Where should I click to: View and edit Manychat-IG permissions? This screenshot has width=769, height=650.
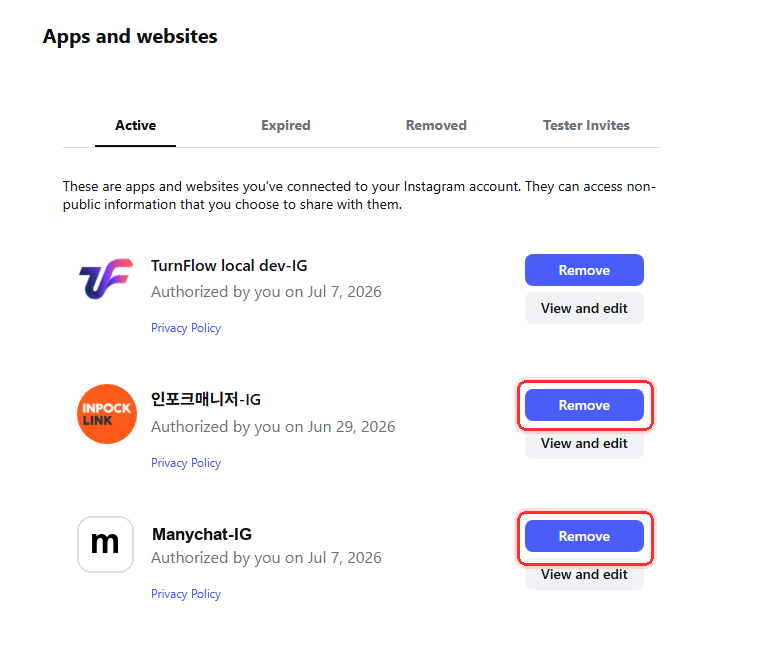click(x=584, y=575)
